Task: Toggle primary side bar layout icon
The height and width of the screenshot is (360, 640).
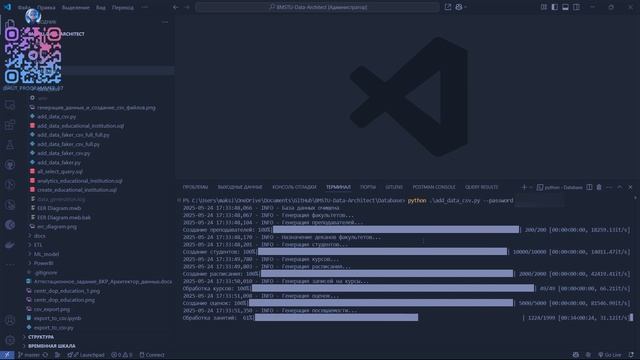Action: (555, 7)
